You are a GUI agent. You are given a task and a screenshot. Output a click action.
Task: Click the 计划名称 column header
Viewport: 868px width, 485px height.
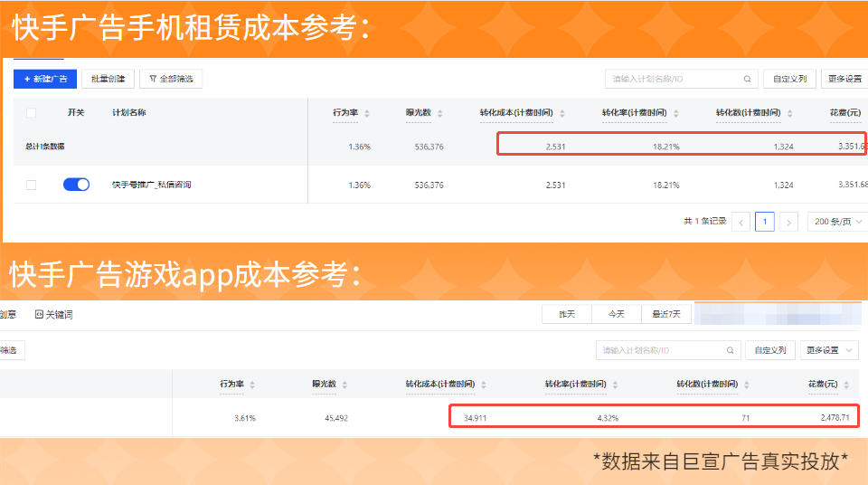pyautogui.click(x=129, y=112)
